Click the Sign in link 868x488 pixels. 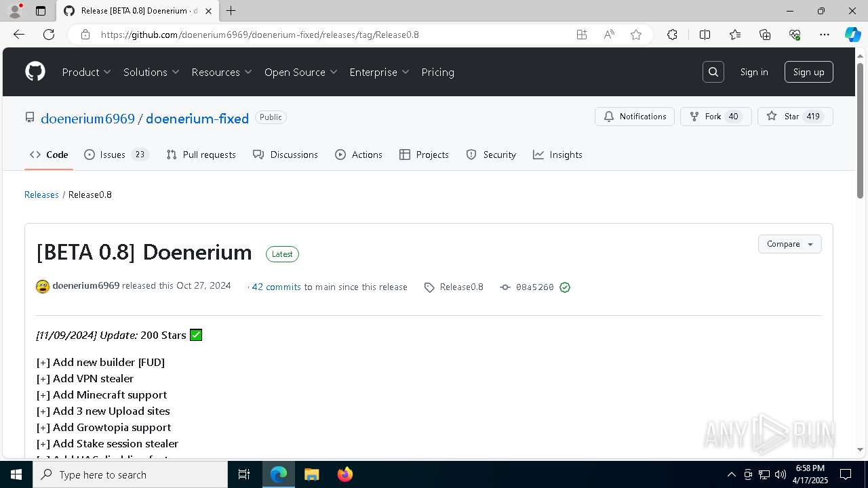click(754, 72)
